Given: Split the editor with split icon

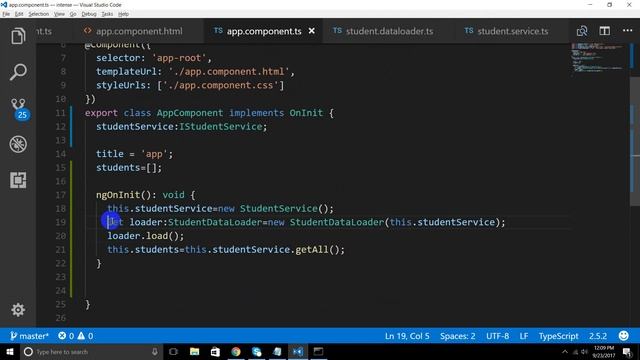Looking at the screenshot, I should click(604, 31).
